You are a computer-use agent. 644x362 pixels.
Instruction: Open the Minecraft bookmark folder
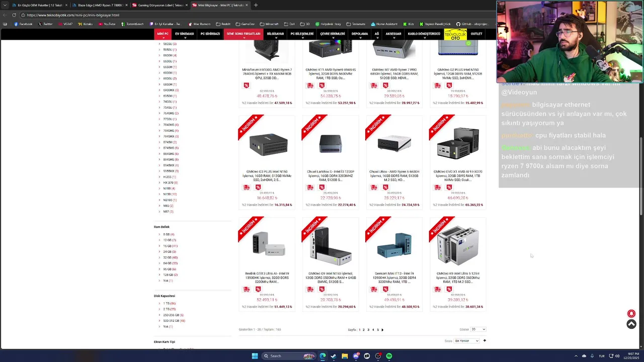pos(269,24)
